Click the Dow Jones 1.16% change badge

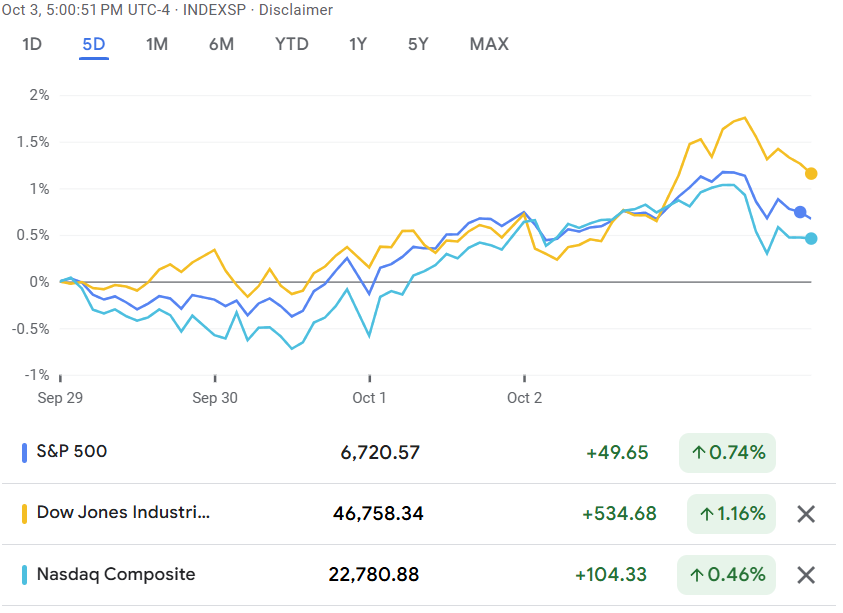(x=732, y=514)
